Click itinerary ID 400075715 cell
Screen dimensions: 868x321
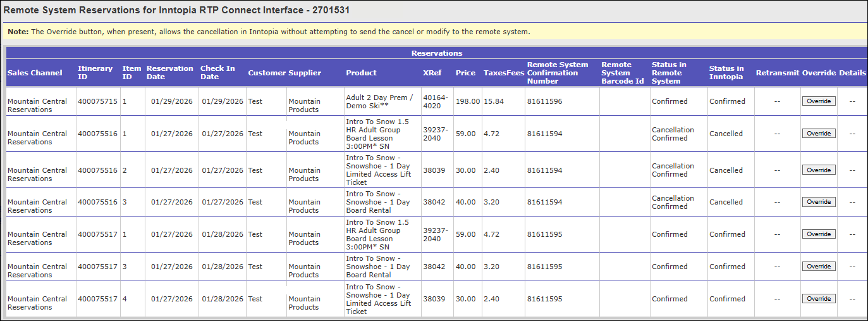coord(97,101)
